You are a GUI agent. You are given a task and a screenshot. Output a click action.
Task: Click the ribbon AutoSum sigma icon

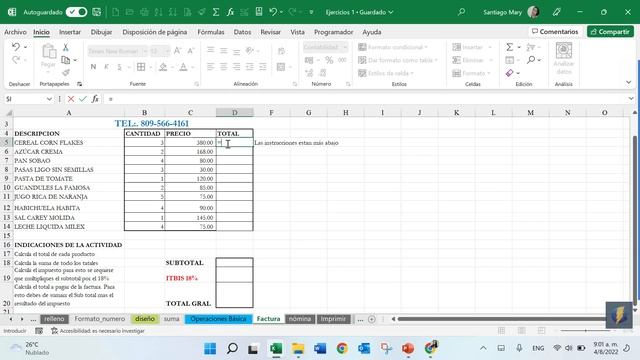tap(509, 47)
